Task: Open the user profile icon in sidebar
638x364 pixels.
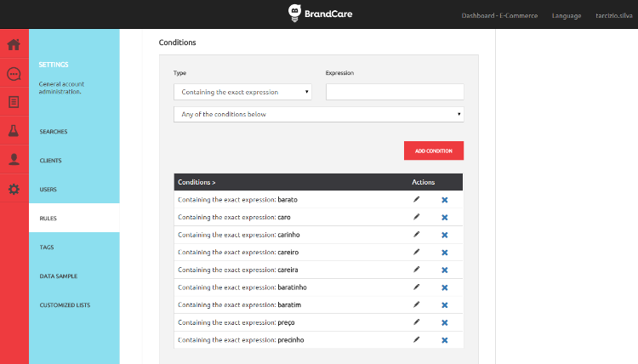Action: point(14,159)
